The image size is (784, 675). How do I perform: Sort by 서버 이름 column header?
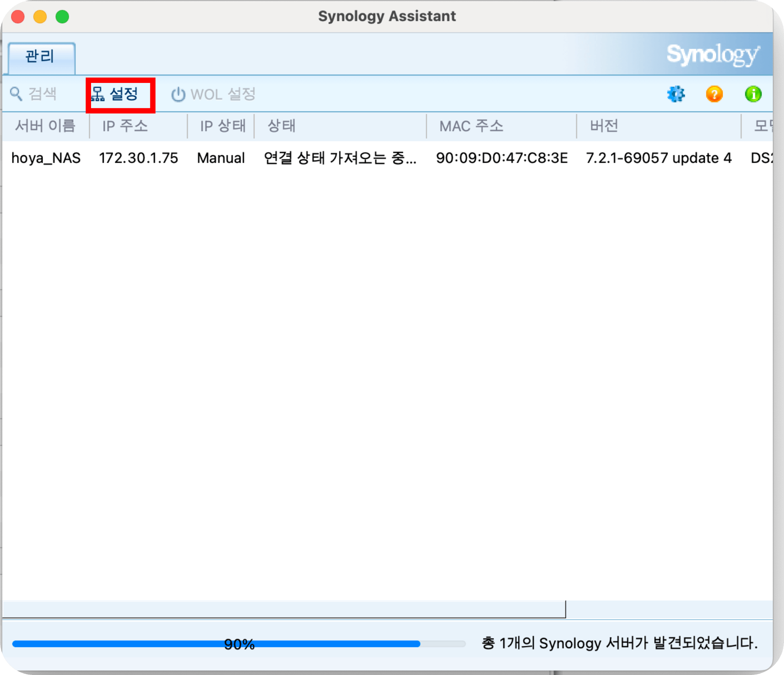pyautogui.click(x=46, y=126)
